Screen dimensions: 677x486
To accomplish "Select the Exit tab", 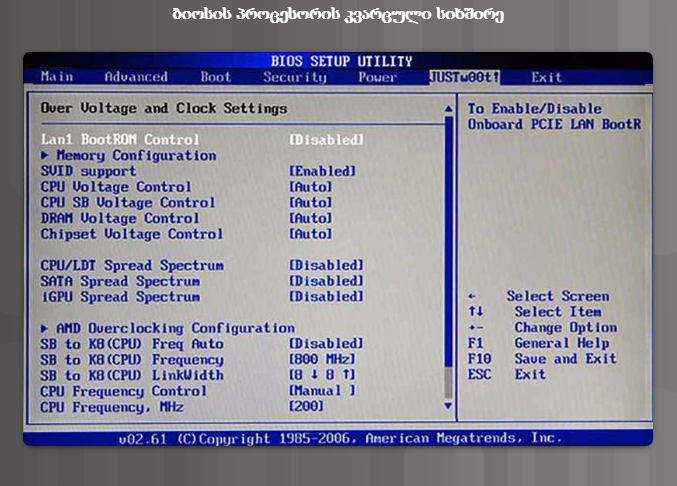I will click(x=546, y=77).
